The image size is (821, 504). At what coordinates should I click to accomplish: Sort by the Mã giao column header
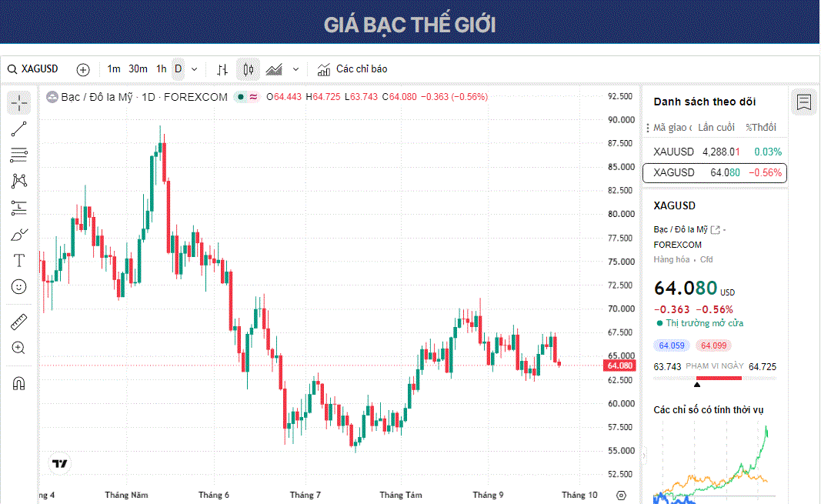(672, 128)
